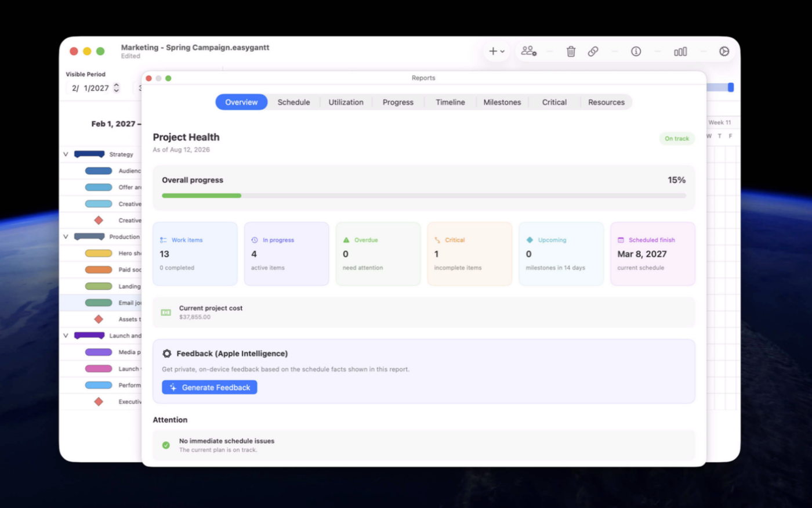Click the Work items list icon
812x508 pixels.
click(x=164, y=240)
